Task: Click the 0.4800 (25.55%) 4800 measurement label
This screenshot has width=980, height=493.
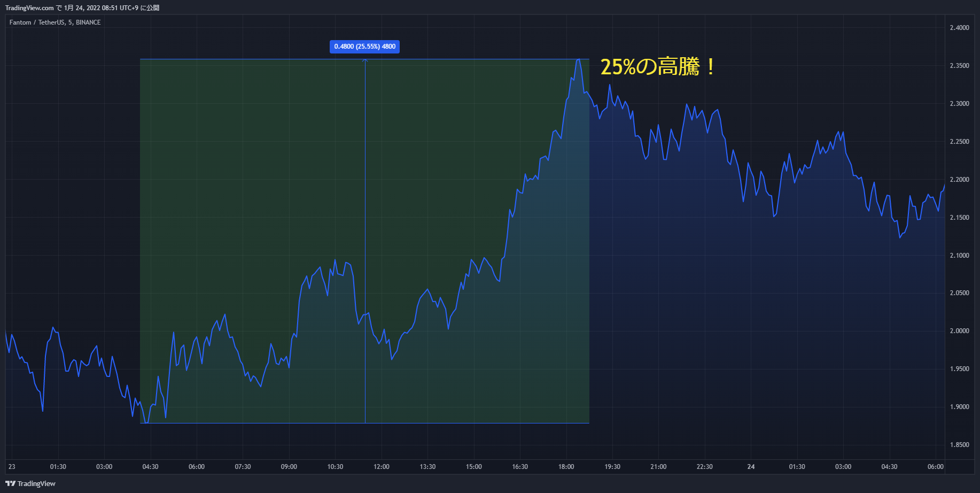Action: click(x=364, y=47)
